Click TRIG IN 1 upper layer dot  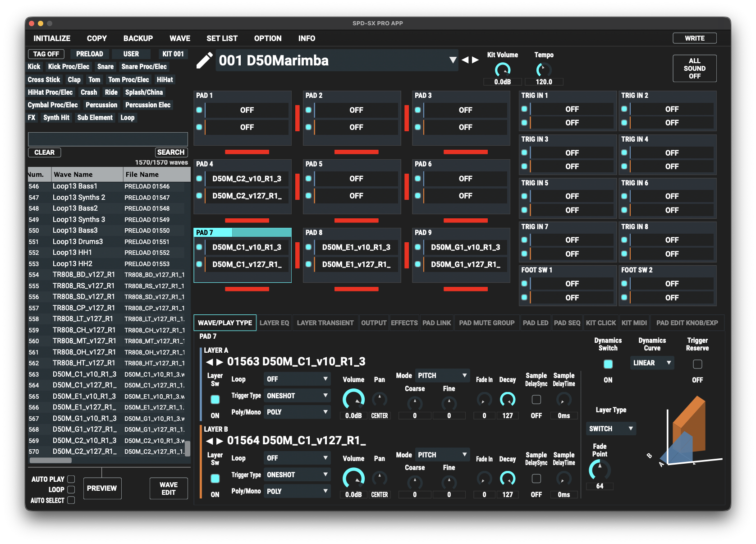524,109
